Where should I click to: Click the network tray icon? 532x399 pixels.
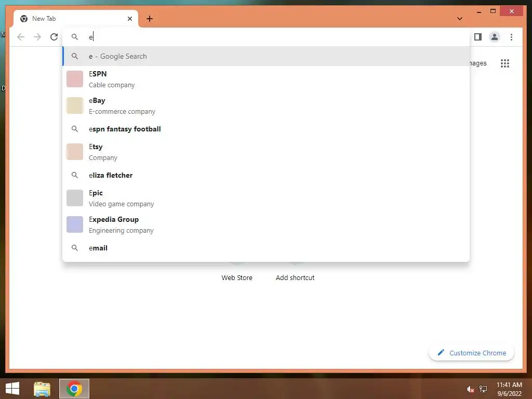coord(483,389)
